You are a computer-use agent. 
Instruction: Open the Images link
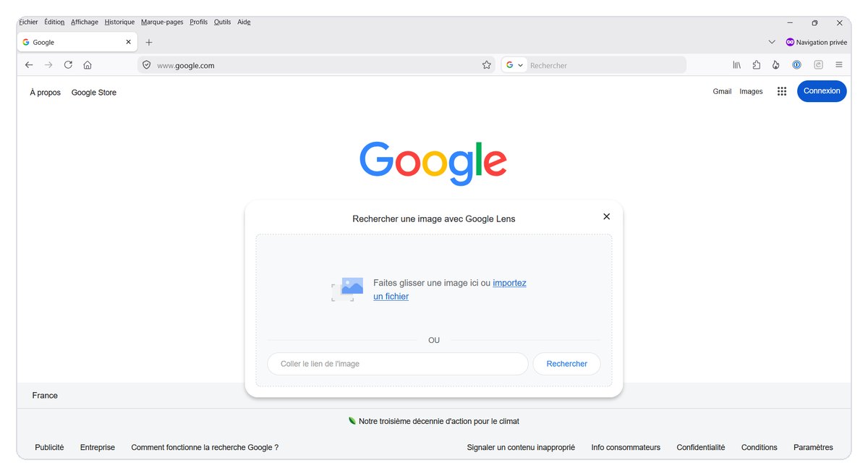(751, 92)
